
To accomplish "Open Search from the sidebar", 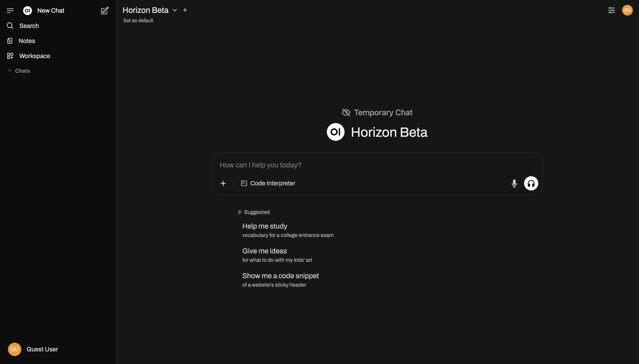I will [x=57, y=26].
